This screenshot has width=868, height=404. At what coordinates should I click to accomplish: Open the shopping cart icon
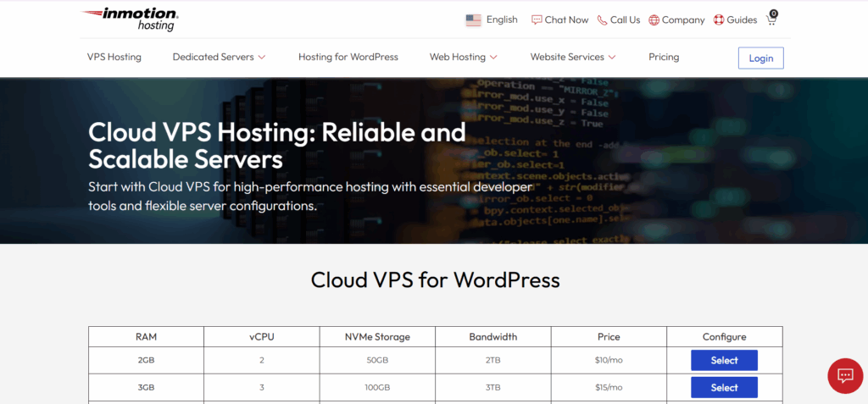click(771, 19)
